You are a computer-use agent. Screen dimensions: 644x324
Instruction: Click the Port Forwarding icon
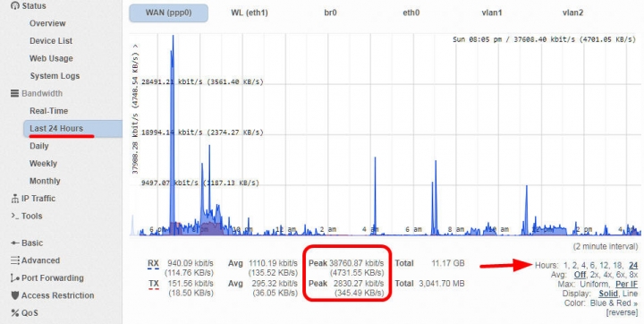pos(15,278)
